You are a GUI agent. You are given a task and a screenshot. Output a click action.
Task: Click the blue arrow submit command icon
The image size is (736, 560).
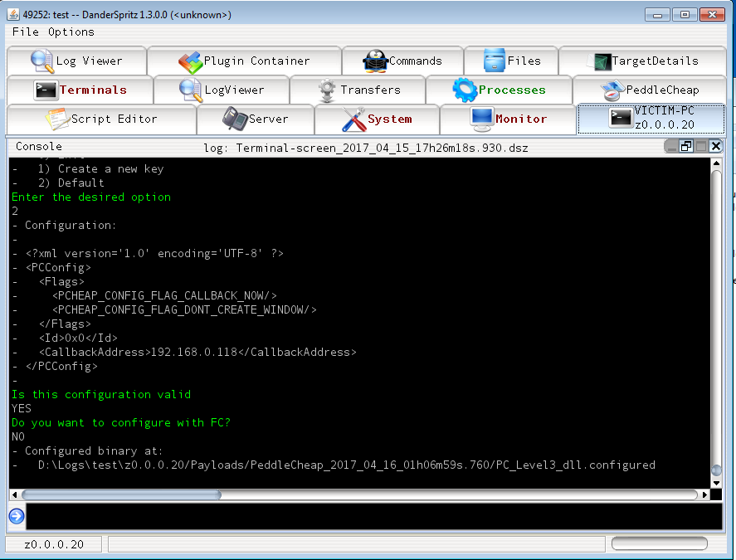click(x=17, y=516)
